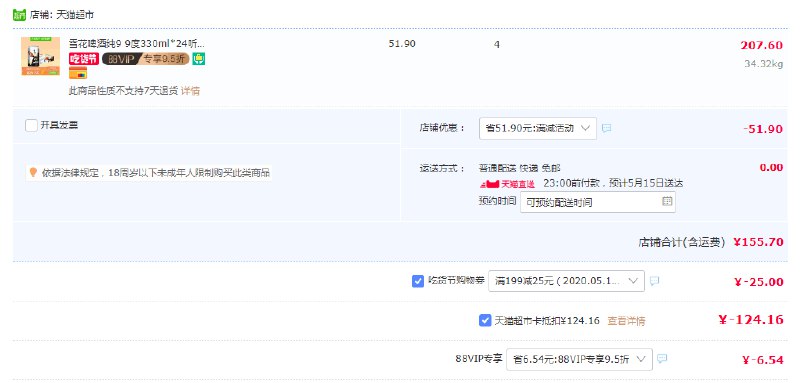Click the 88VIP 专享9.5折 badge

[x=145, y=59]
